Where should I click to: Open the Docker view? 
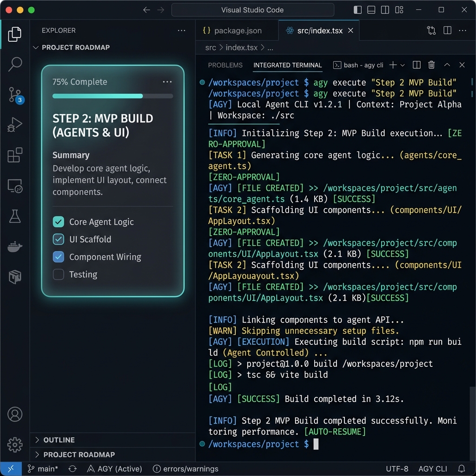pyautogui.click(x=14, y=246)
